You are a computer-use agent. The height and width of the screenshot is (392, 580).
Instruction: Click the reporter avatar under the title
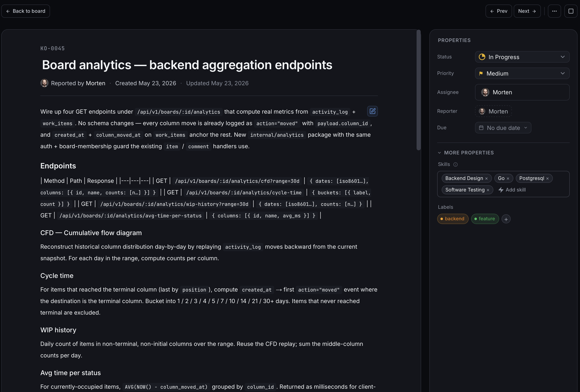[44, 83]
